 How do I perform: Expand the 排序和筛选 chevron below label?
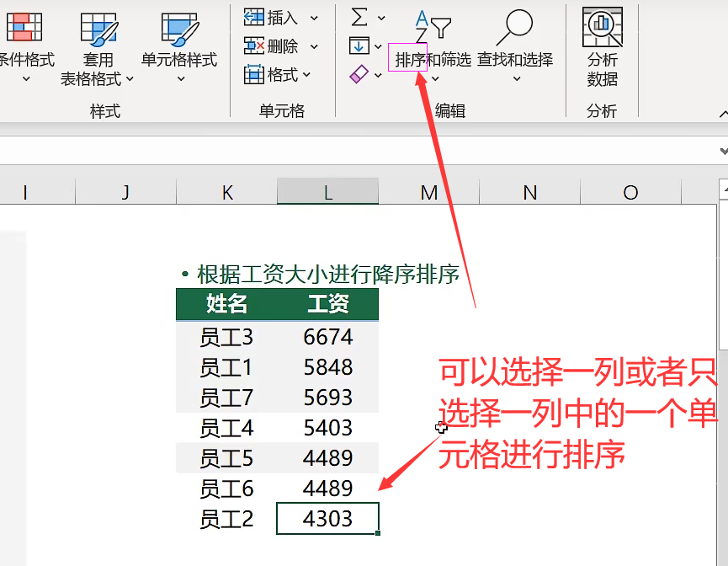point(435,79)
